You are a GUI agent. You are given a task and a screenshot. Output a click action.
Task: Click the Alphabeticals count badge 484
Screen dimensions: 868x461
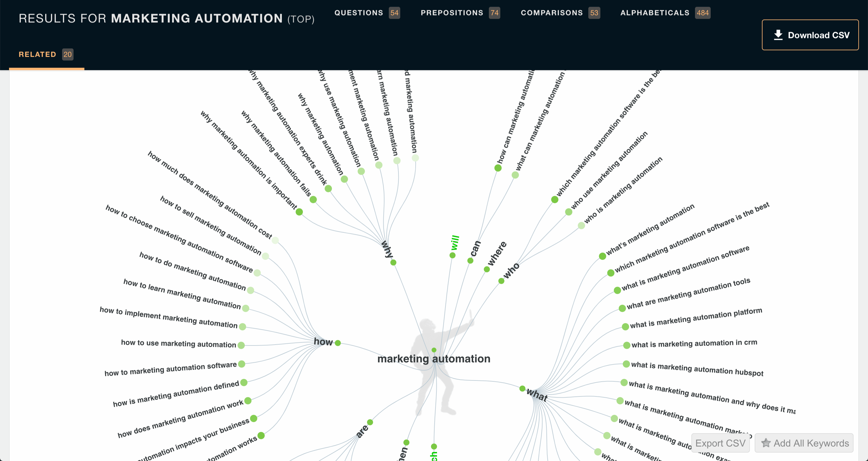703,13
